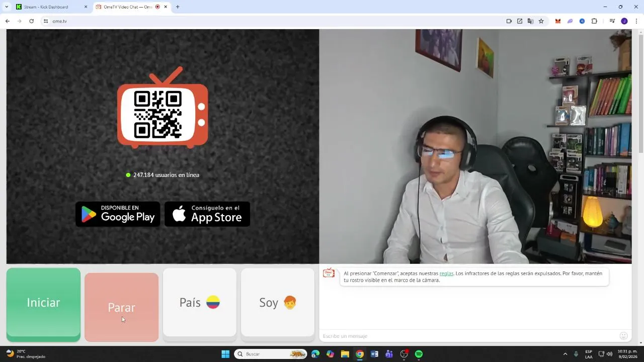Open the App Store download badge

tap(207, 214)
